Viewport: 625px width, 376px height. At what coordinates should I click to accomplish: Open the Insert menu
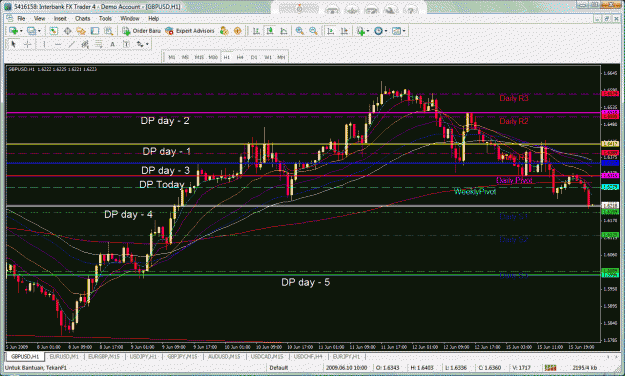point(60,18)
